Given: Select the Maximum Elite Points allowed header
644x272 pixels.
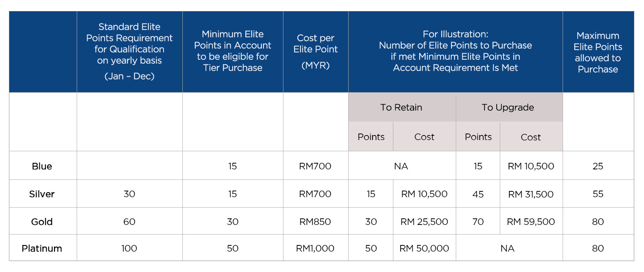Looking at the screenshot, I should click(x=598, y=52).
